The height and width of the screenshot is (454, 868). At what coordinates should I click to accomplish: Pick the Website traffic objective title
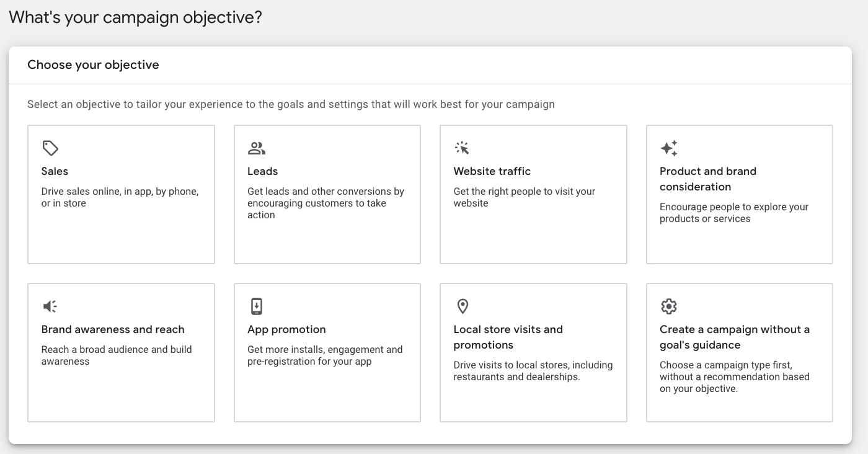492,171
